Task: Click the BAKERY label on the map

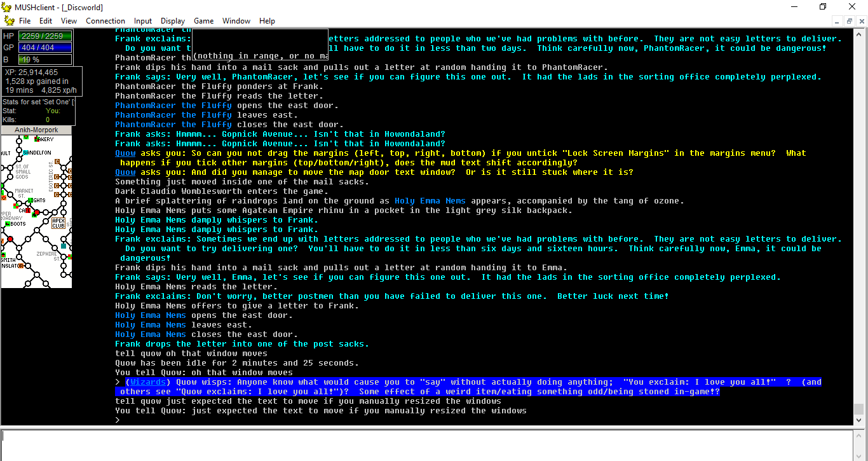Action: 44,139
